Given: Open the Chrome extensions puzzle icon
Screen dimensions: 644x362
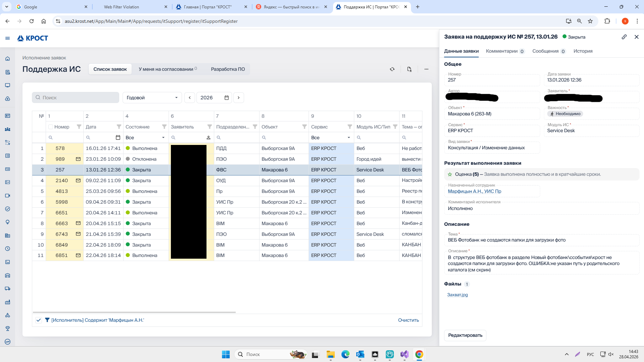Looking at the screenshot, I should [607, 21].
